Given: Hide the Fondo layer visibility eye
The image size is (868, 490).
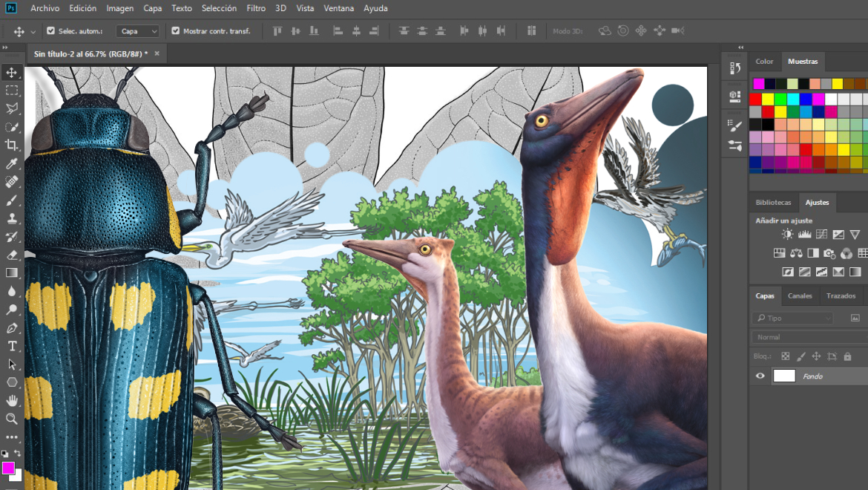Looking at the screenshot, I should [760, 376].
